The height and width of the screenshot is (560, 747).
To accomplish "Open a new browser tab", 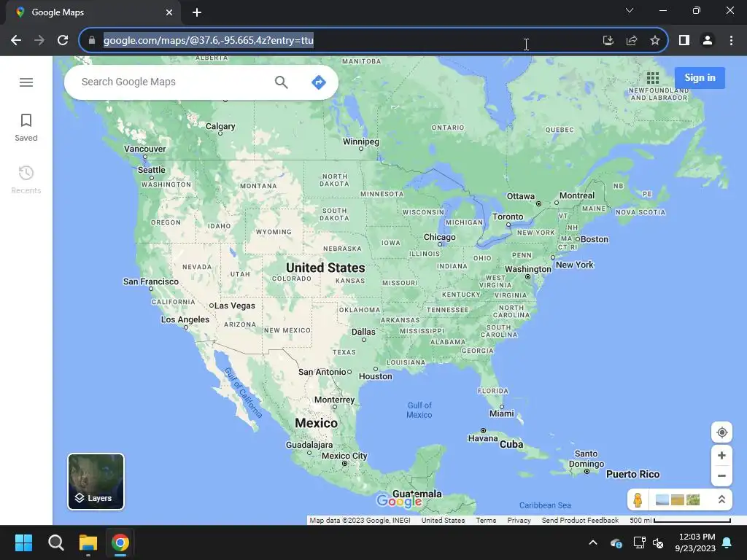I will pyautogui.click(x=197, y=12).
